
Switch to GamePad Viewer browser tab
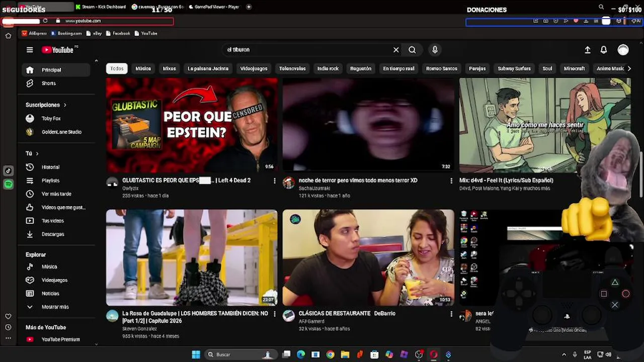click(214, 7)
